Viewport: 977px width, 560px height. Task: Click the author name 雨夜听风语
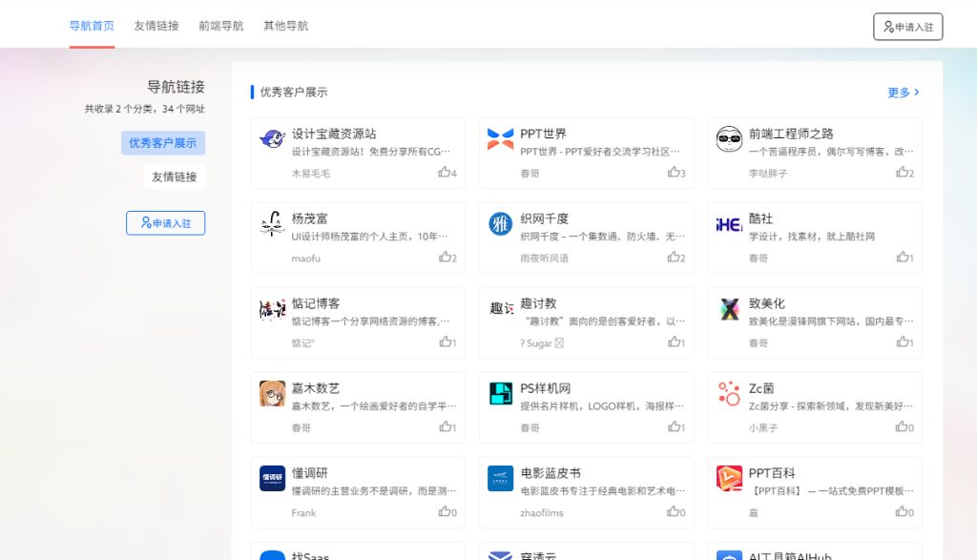click(545, 258)
